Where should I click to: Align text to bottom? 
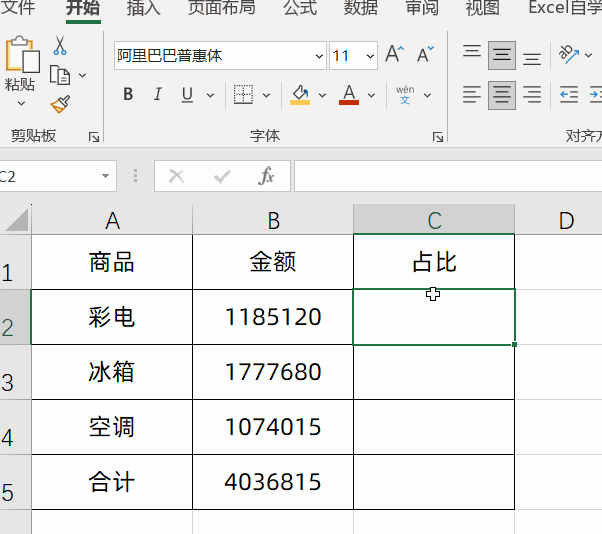tap(532, 59)
